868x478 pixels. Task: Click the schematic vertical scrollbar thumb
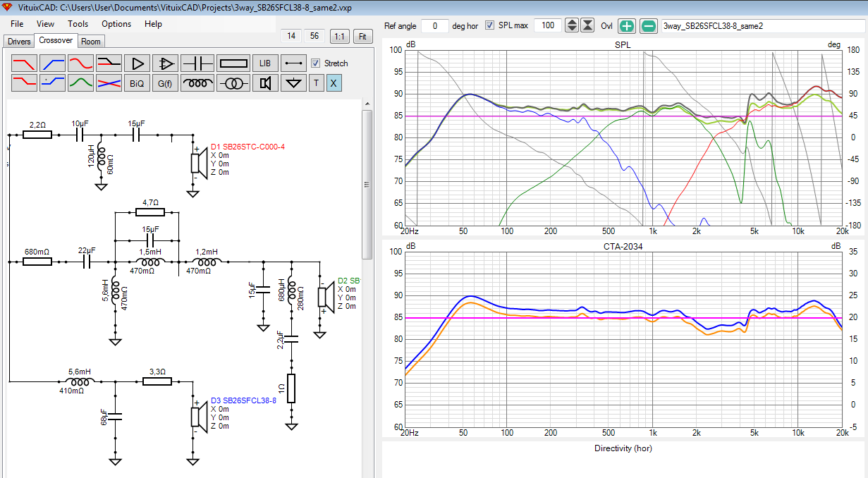pyautogui.click(x=367, y=184)
